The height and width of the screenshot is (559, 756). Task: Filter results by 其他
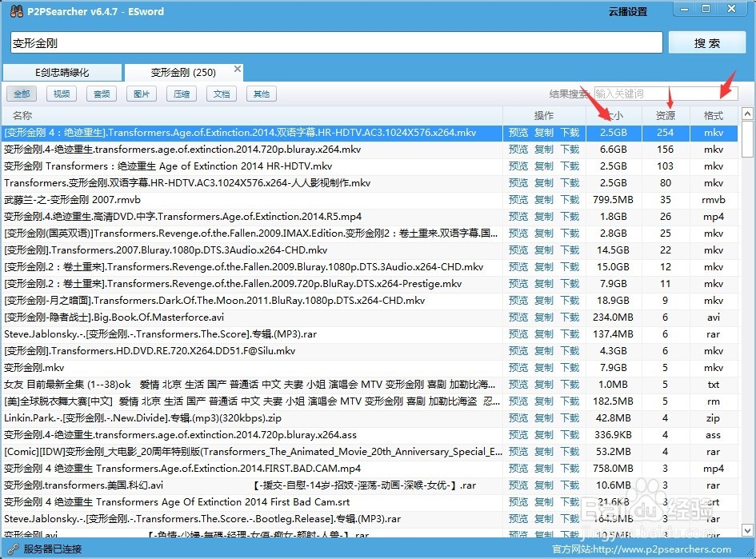[x=262, y=94]
